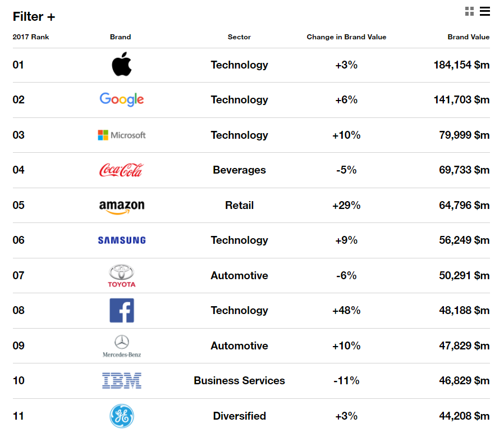The height and width of the screenshot is (432, 504).
Task: Select the IBM logo
Action: coord(122,380)
